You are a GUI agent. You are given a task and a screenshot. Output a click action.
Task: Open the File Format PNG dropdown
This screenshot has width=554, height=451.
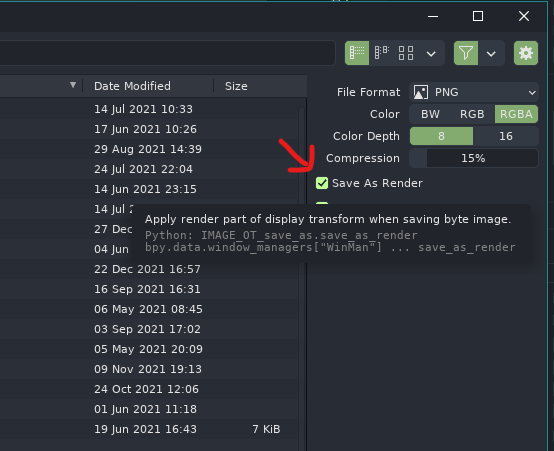click(474, 92)
